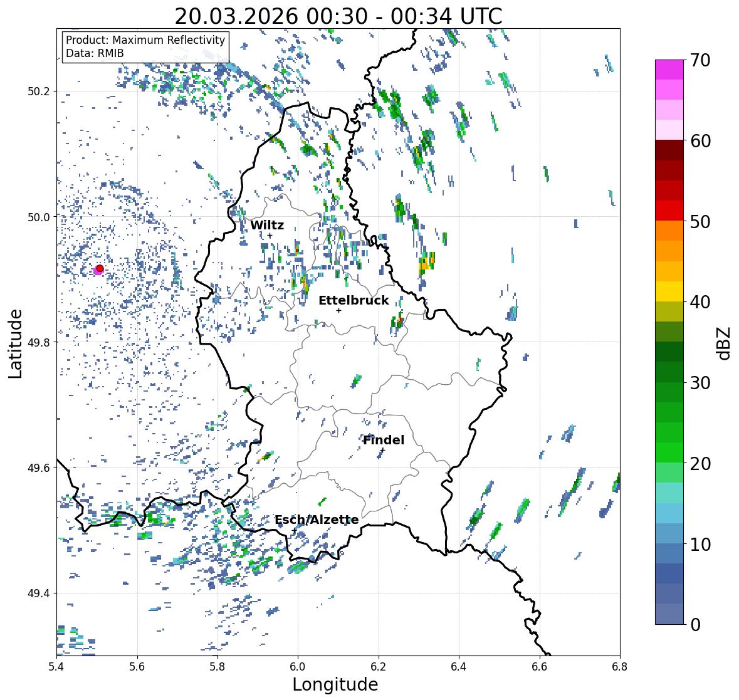Click the red 50 dBZ colorbar segment
The width and height of the screenshot is (739, 700).
pos(669,211)
